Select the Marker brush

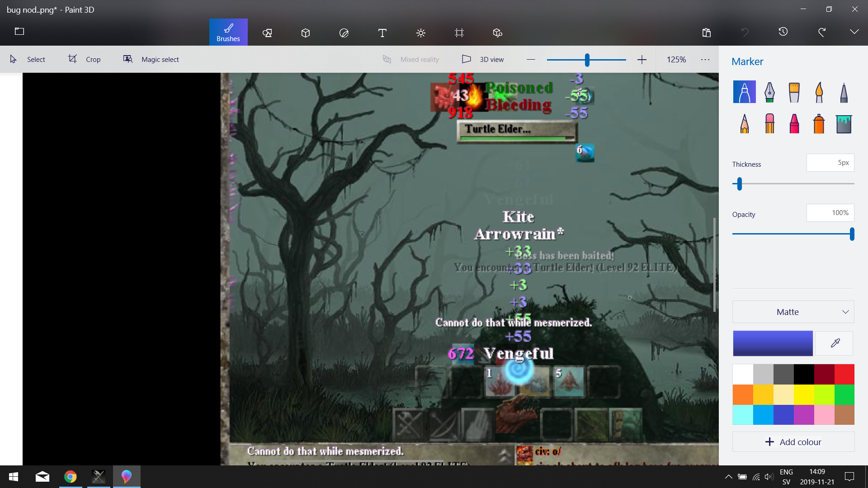(x=745, y=92)
